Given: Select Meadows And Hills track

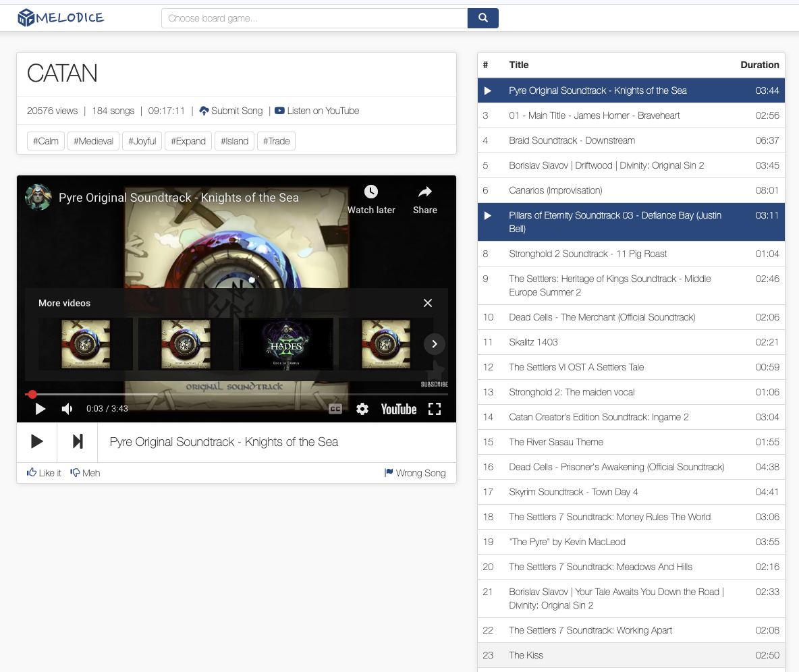Looking at the screenshot, I should tap(631, 567).
